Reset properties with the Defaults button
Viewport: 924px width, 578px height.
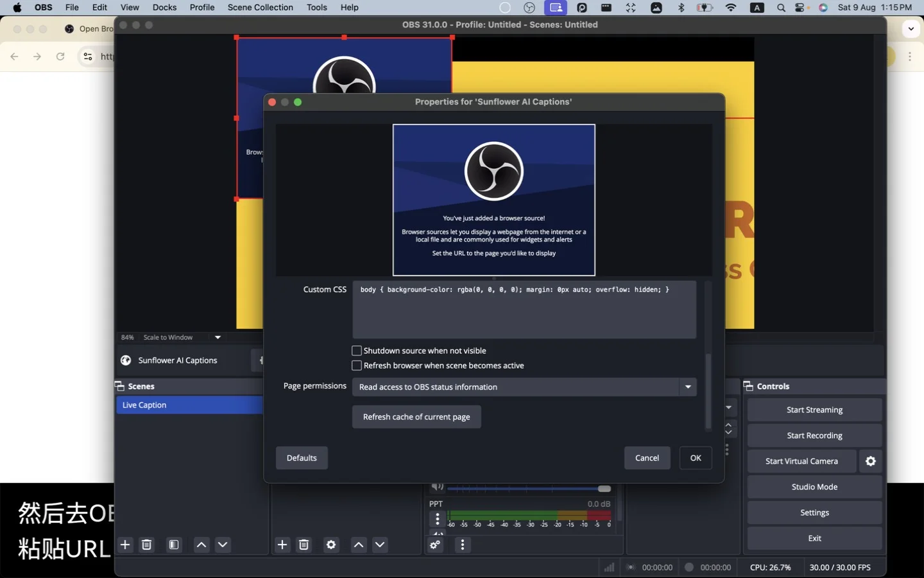click(x=302, y=458)
